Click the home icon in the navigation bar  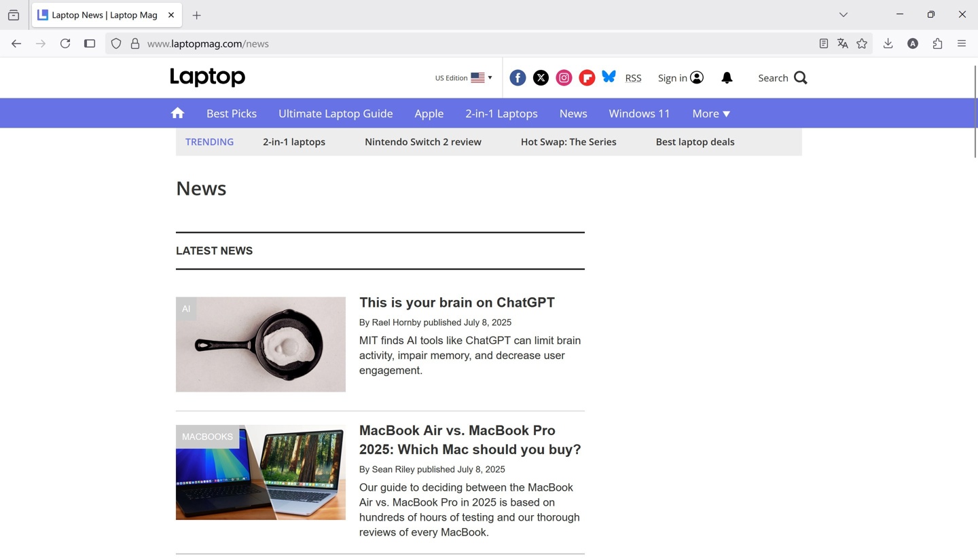click(177, 113)
